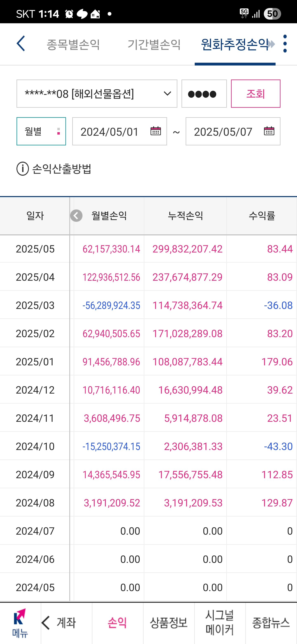Tap the back arrow at top left
297x644 pixels.
point(21,43)
